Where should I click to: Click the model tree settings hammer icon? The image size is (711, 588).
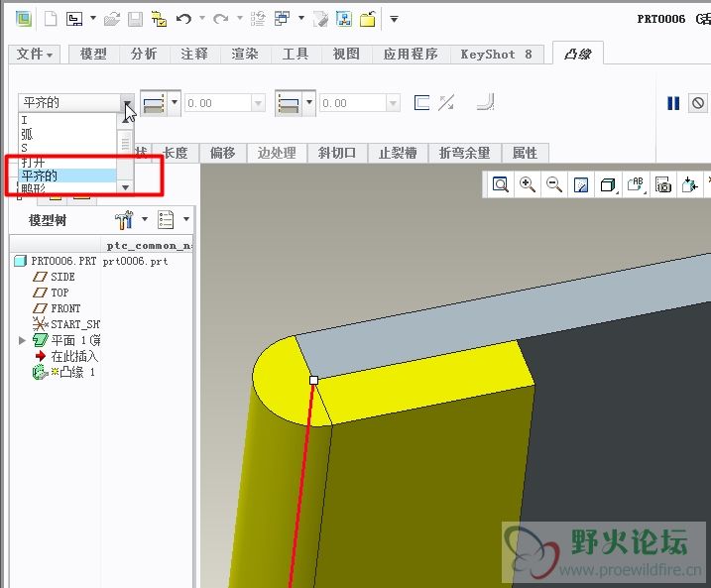(x=124, y=219)
